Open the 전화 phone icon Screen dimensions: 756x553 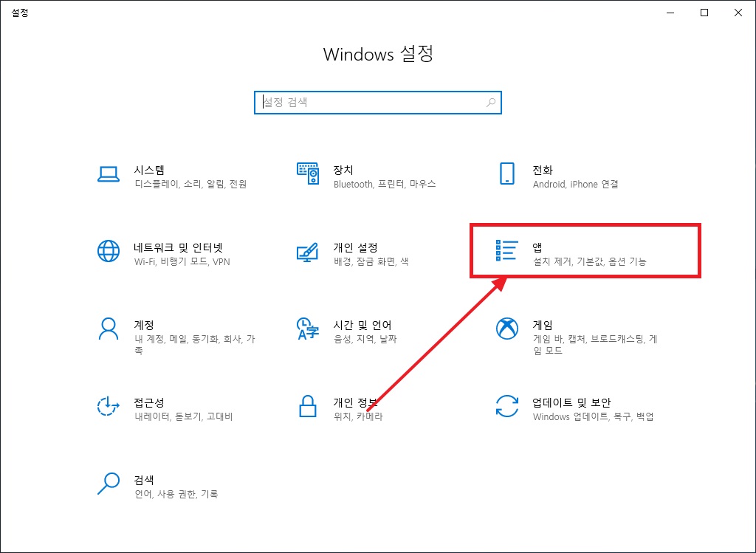pyautogui.click(x=506, y=174)
